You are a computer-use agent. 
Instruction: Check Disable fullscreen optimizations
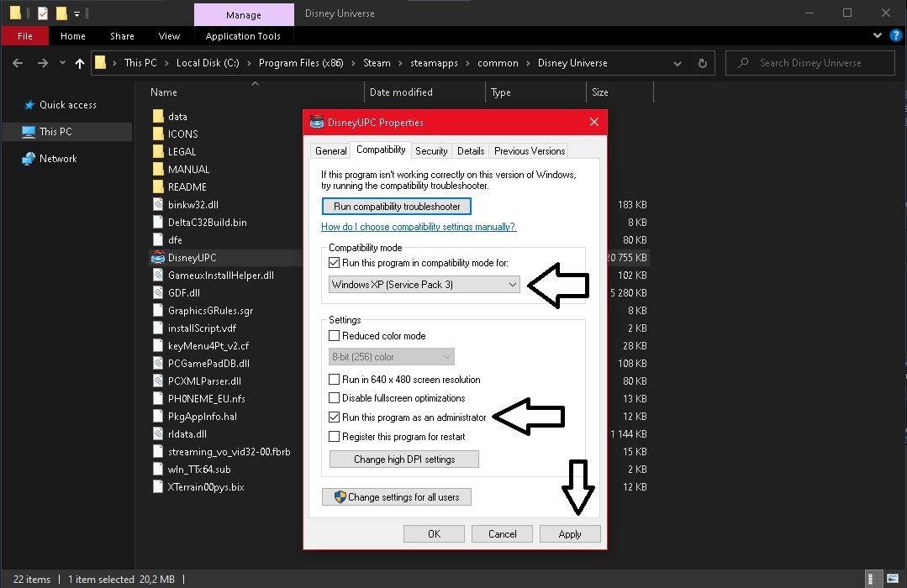pyautogui.click(x=335, y=398)
